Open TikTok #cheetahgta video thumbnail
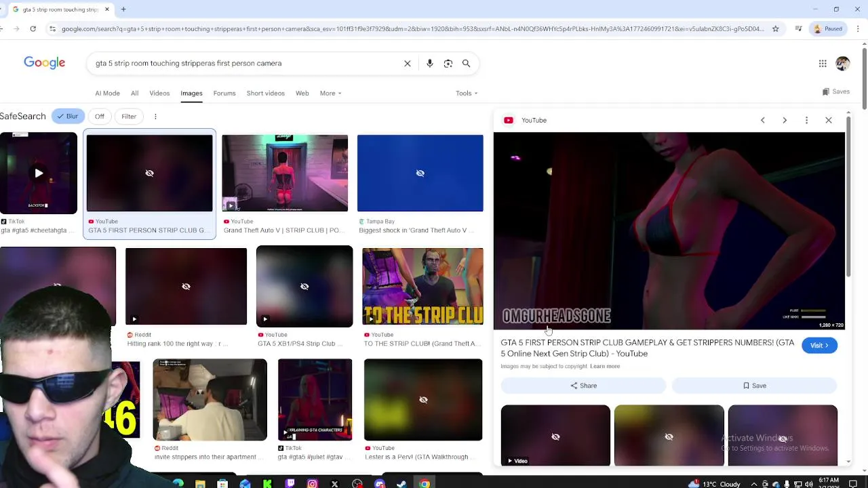This screenshot has width=868, height=488. point(39,174)
